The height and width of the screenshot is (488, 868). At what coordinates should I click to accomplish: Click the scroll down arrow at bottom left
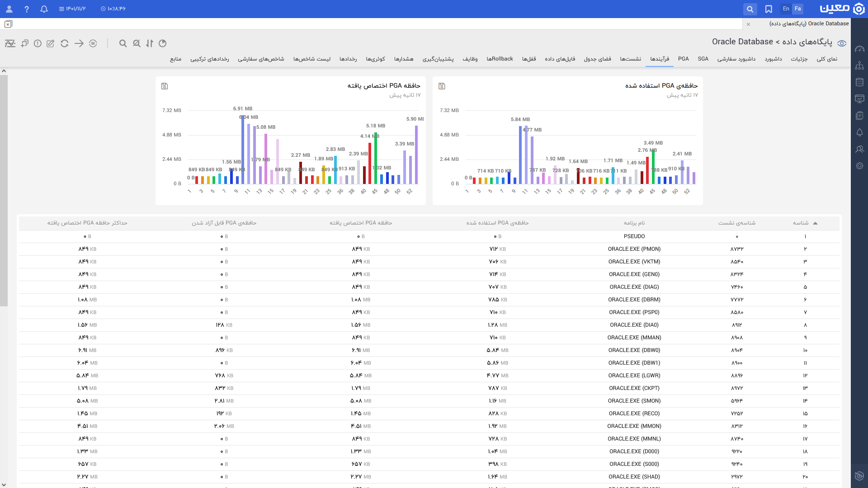tap(4, 485)
